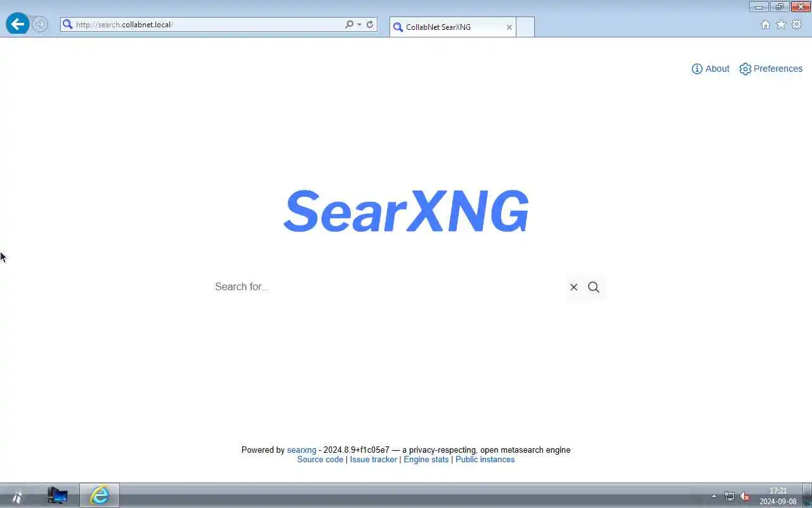The width and height of the screenshot is (812, 508).
Task: Click the browser Forward arrow button
Action: click(x=40, y=24)
